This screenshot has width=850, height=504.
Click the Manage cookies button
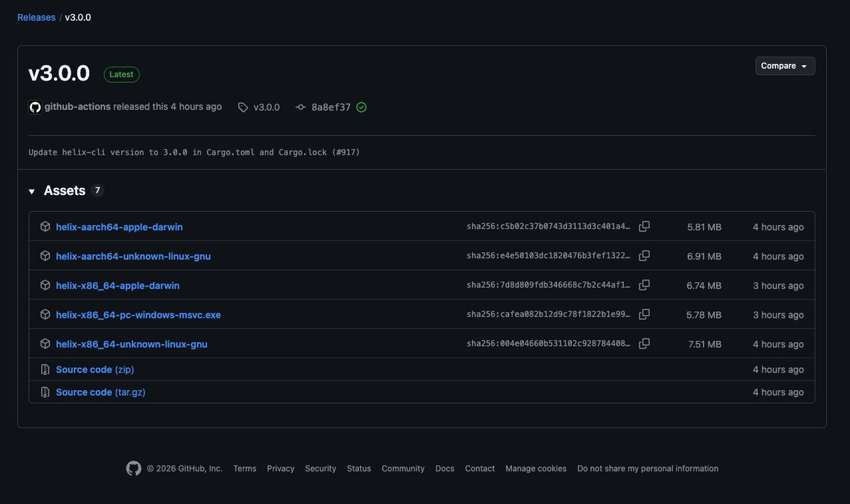(x=535, y=469)
